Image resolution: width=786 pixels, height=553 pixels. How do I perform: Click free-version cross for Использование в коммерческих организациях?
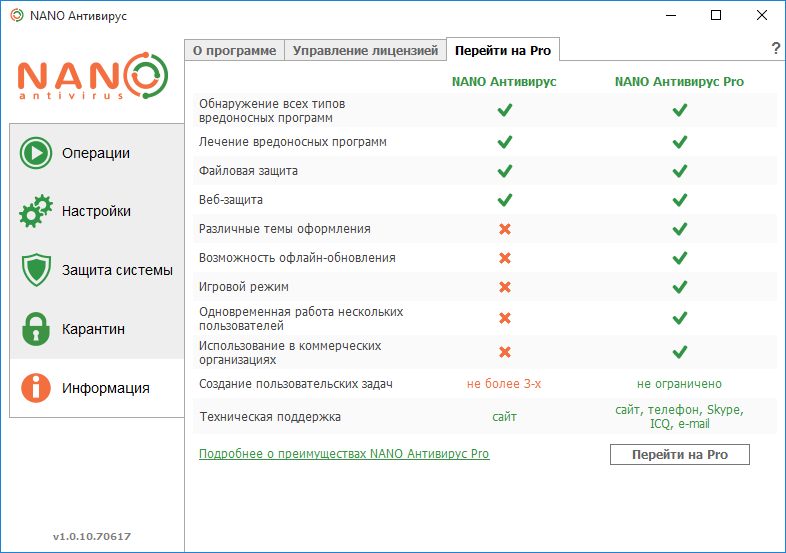505,352
